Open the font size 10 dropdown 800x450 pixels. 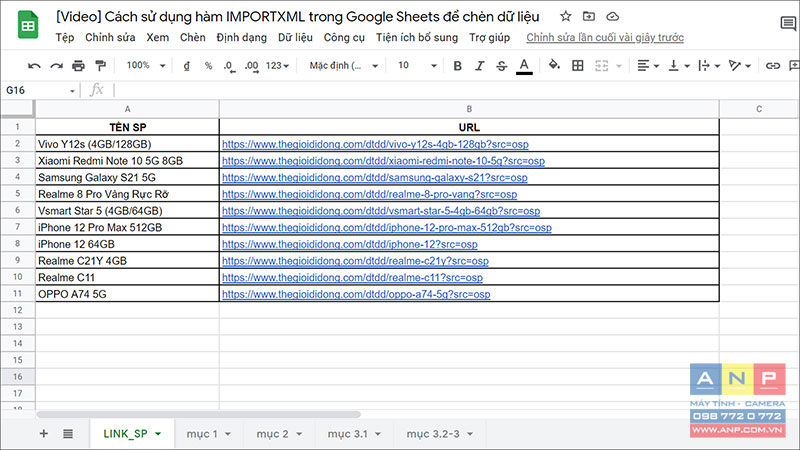[417, 66]
